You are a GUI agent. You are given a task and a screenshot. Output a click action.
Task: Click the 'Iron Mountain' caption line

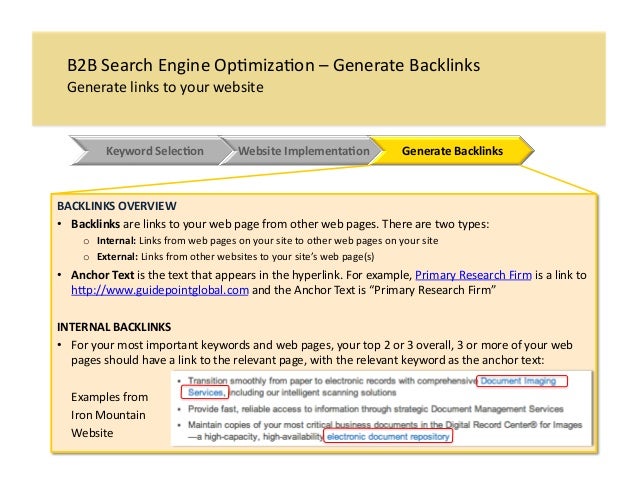click(x=108, y=415)
